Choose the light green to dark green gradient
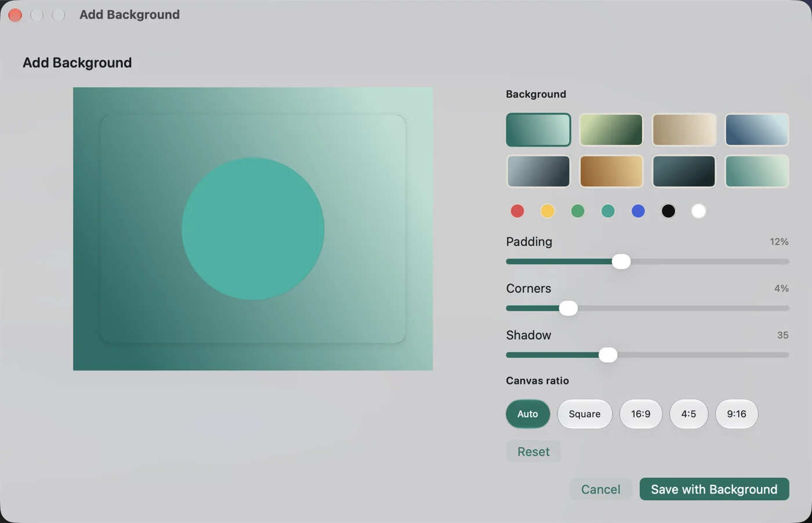Image resolution: width=812 pixels, height=523 pixels. (611, 130)
